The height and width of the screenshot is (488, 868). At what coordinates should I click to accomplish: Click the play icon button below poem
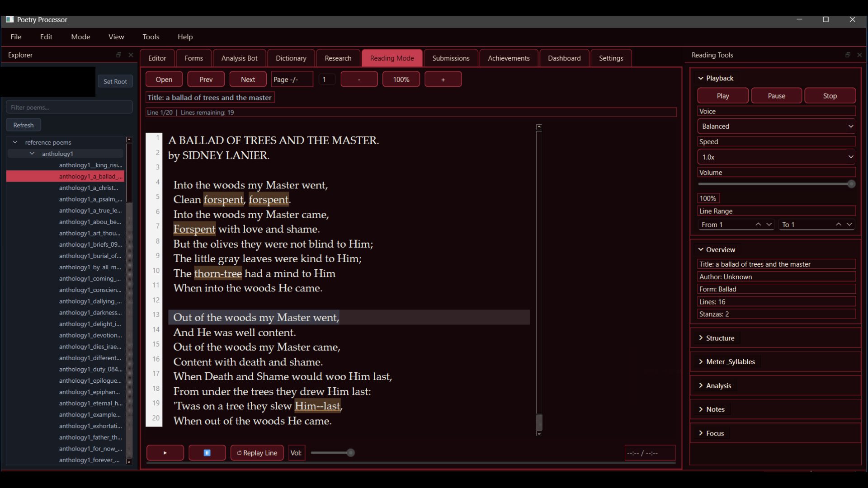pos(165,453)
